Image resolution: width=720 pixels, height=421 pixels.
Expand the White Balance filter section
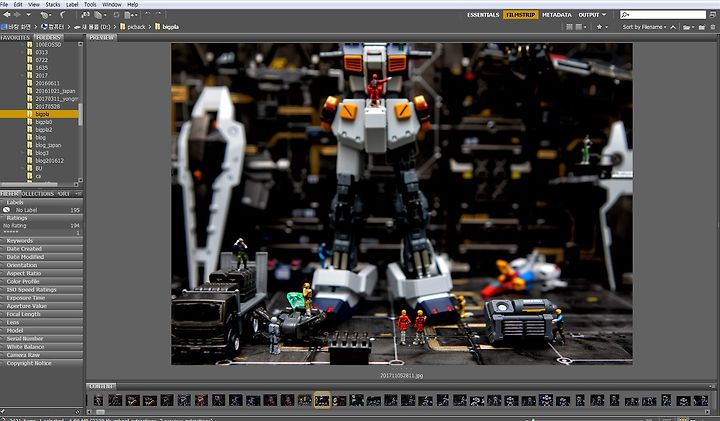click(41, 347)
